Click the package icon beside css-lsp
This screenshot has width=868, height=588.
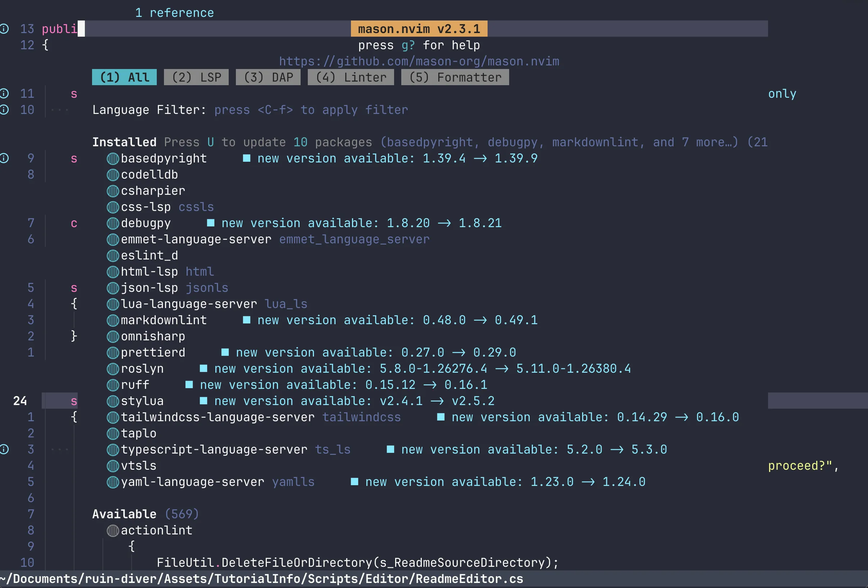coord(113,207)
